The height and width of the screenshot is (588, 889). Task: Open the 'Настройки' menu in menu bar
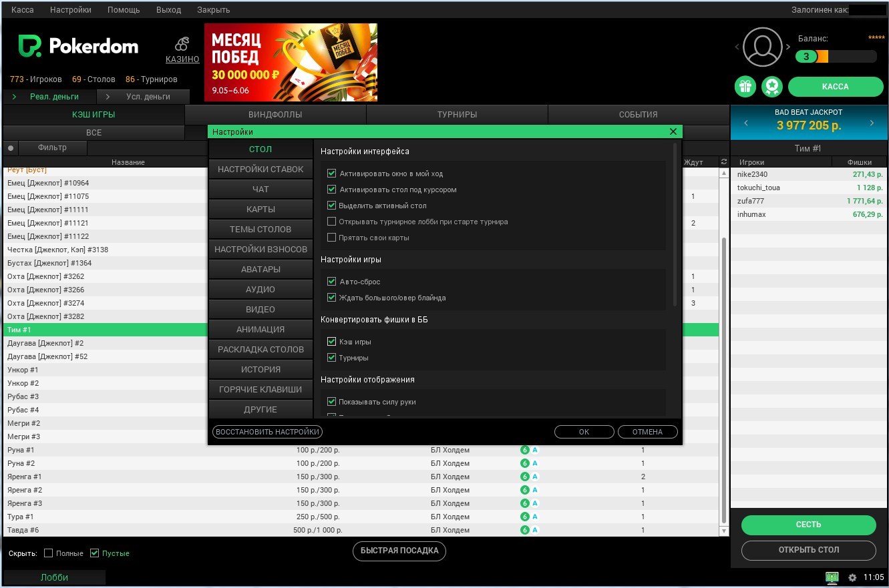71,10
